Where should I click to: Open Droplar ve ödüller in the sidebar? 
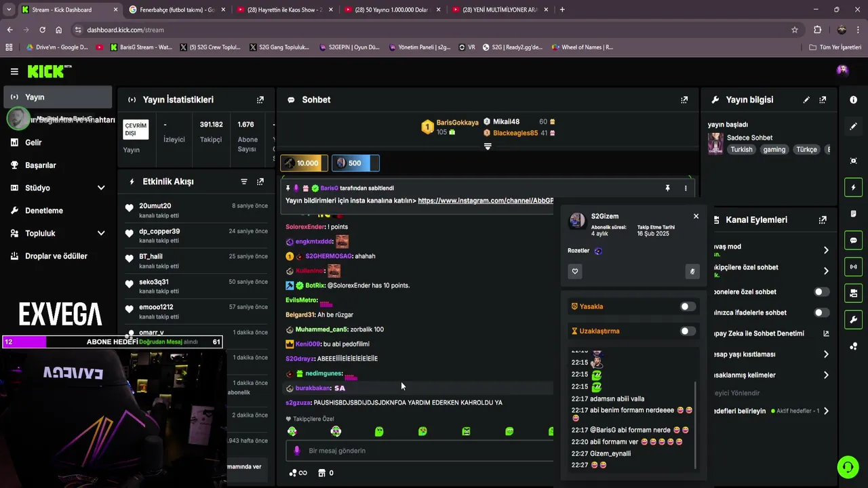pyautogui.click(x=58, y=256)
